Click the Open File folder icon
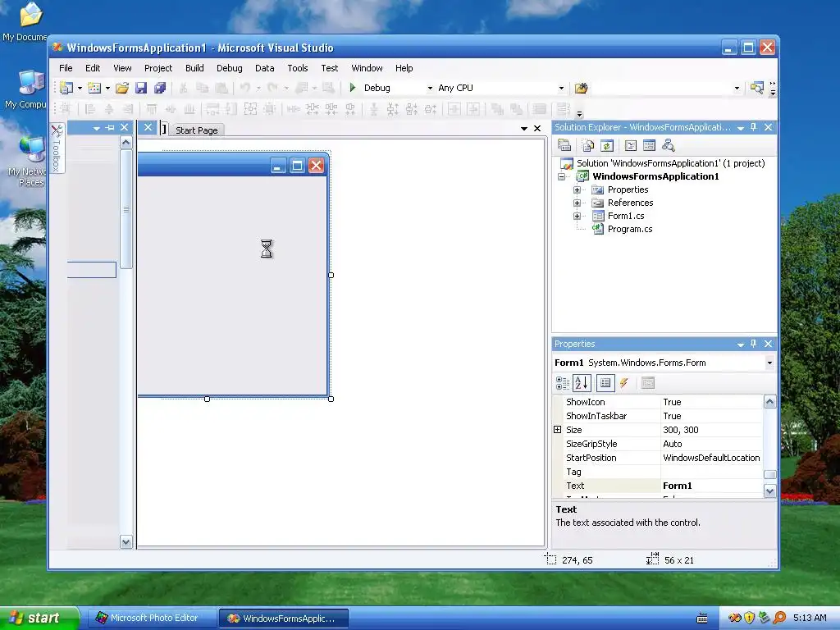The height and width of the screenshot is (630, 840). pos(122,88)
